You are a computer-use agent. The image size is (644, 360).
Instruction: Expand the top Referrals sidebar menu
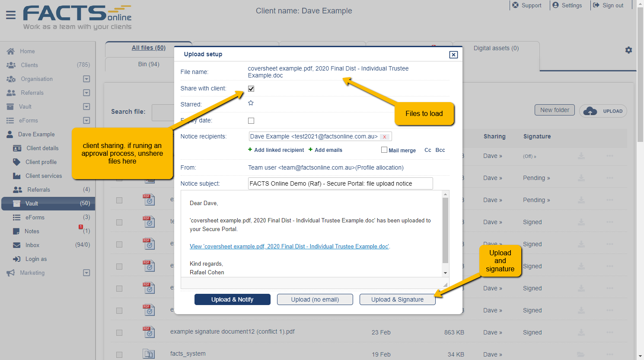tap(86, 93)
